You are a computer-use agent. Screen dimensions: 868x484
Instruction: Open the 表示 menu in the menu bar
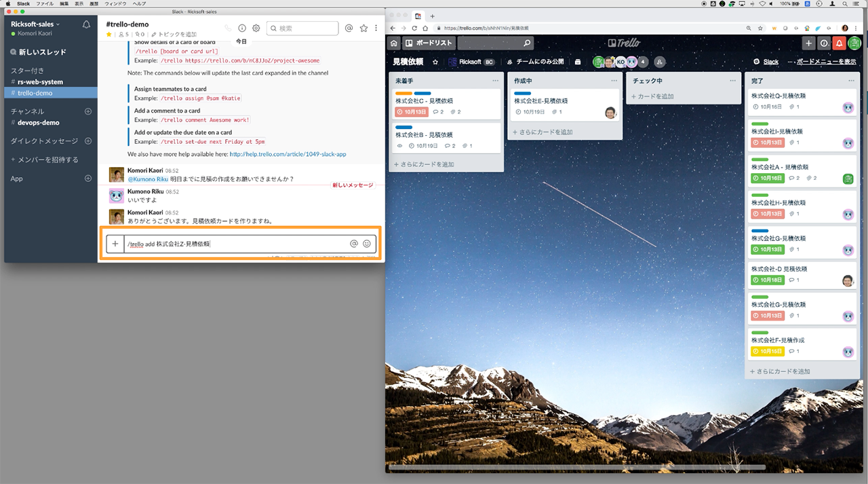click(79, 3)
